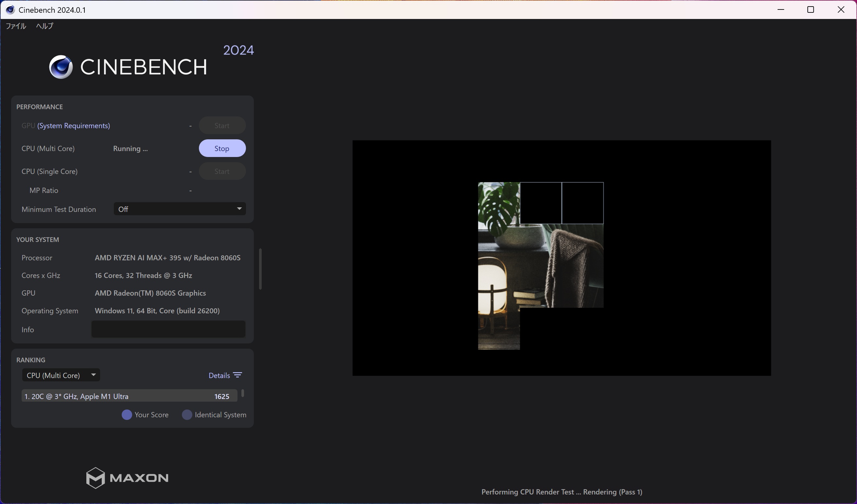
Task: Click the CPU (Single Core) label
Action: point(50,171)
